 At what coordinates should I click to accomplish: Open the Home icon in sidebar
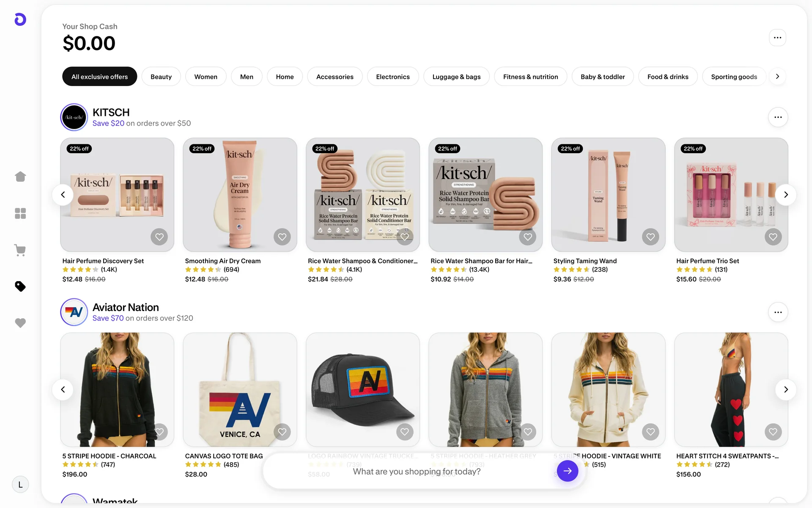tap(20, 177)
